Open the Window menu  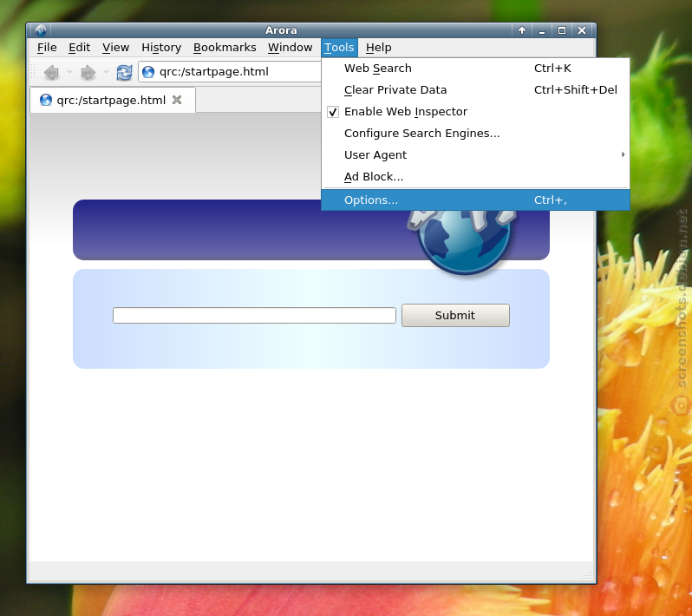click(x=290, y=47)
